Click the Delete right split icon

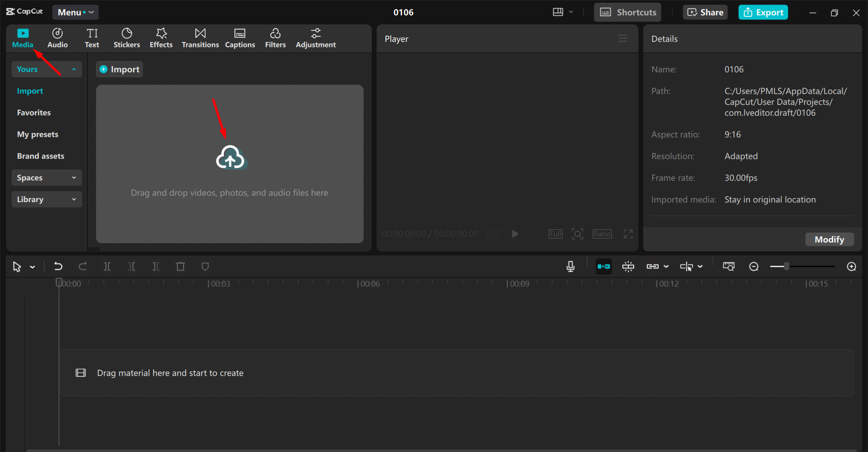point(156,267)
